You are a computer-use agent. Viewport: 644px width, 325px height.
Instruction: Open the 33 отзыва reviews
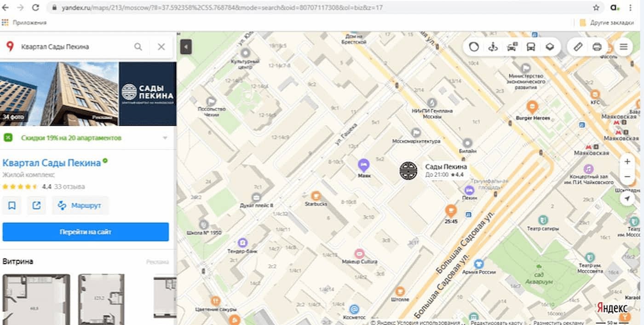pos(69,187)
